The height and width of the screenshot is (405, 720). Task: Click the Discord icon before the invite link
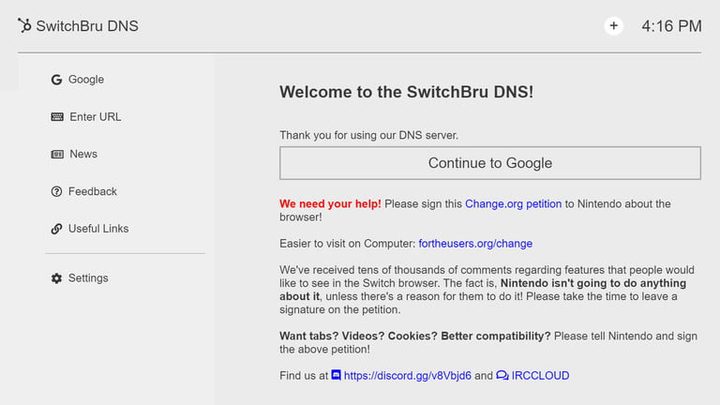[x=336, y=375]
